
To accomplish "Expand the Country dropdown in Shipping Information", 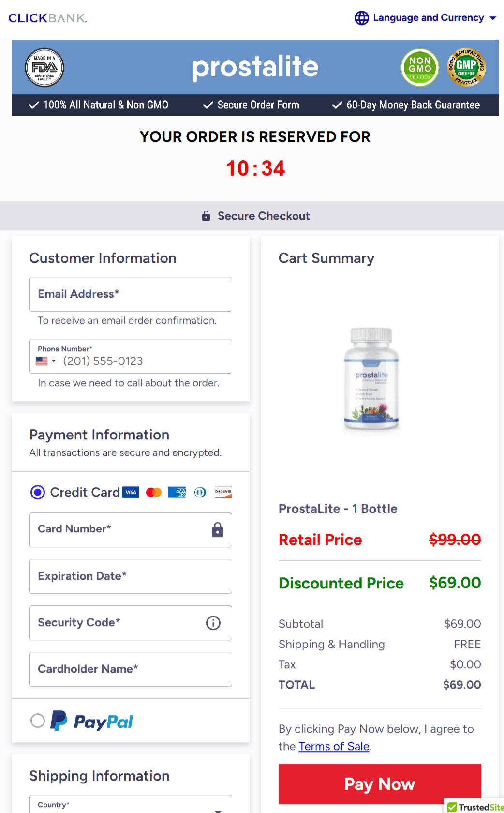I will pos(131,804).
